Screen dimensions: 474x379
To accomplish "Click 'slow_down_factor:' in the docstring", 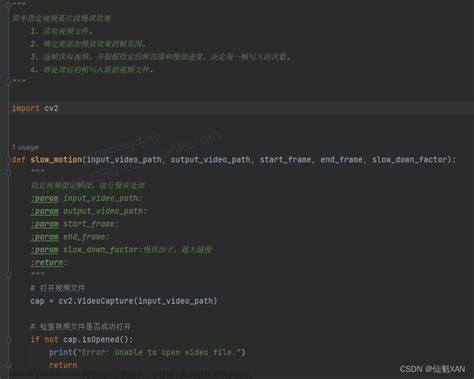I will 103,250.
